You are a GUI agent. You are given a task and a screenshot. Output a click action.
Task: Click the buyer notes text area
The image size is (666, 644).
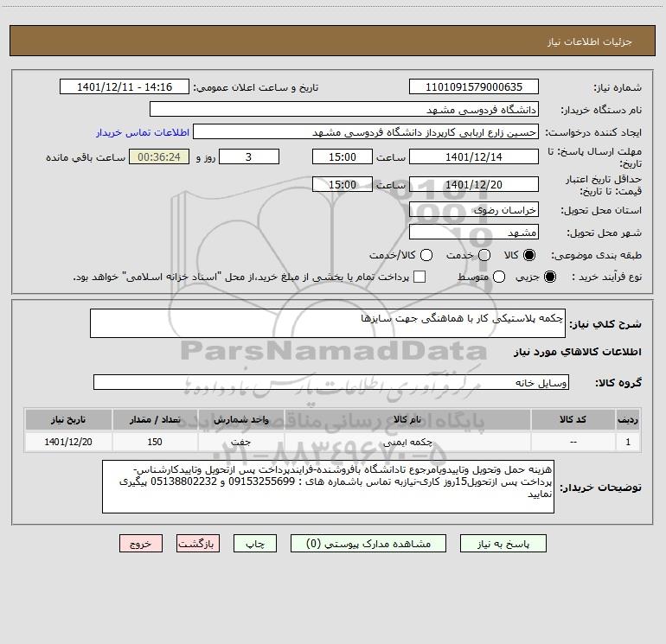328,487
